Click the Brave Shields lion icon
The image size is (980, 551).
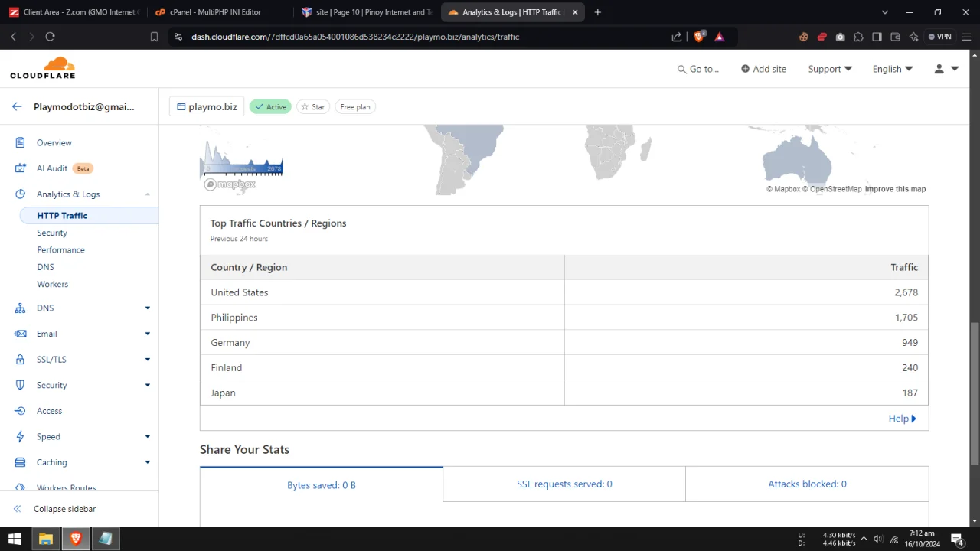699,37
